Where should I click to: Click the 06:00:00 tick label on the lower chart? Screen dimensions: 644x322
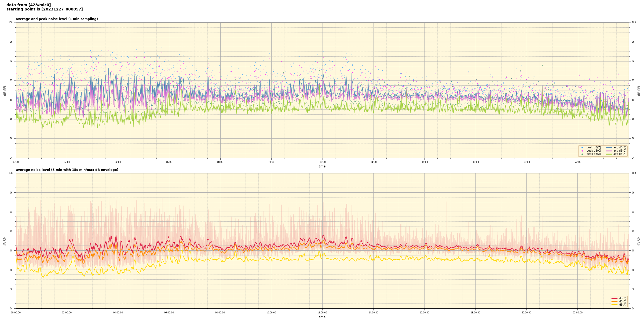point(169,313)
